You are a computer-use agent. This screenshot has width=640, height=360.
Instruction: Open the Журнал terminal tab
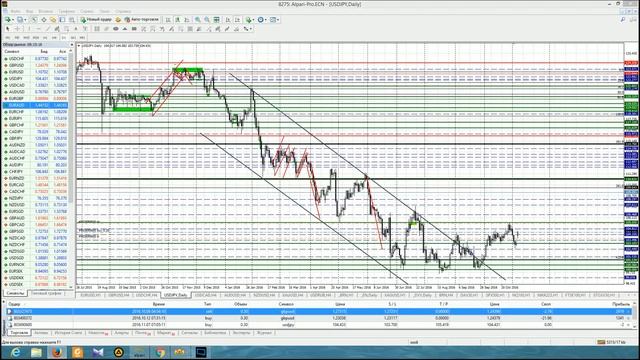click(264, 333)
